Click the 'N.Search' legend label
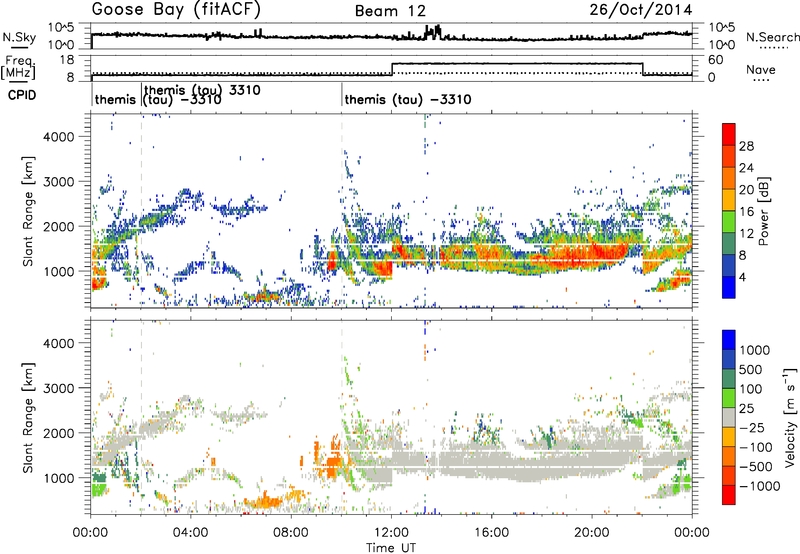 pyautogui.click(x=772, y=37)
